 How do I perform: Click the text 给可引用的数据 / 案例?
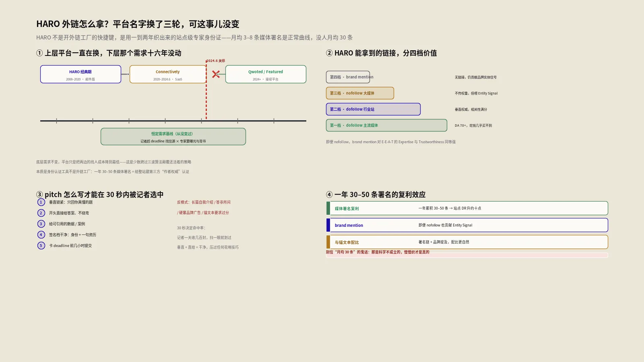67,224
